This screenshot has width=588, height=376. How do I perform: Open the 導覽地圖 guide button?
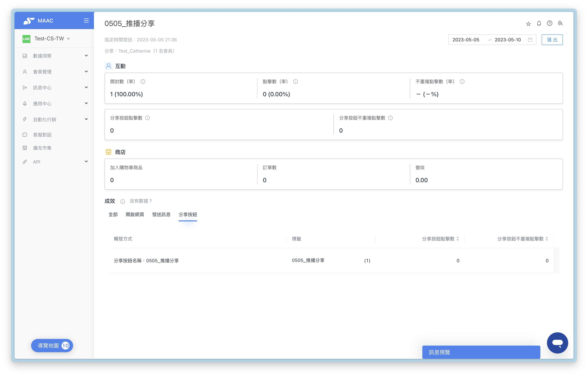[x=52, y=346]
